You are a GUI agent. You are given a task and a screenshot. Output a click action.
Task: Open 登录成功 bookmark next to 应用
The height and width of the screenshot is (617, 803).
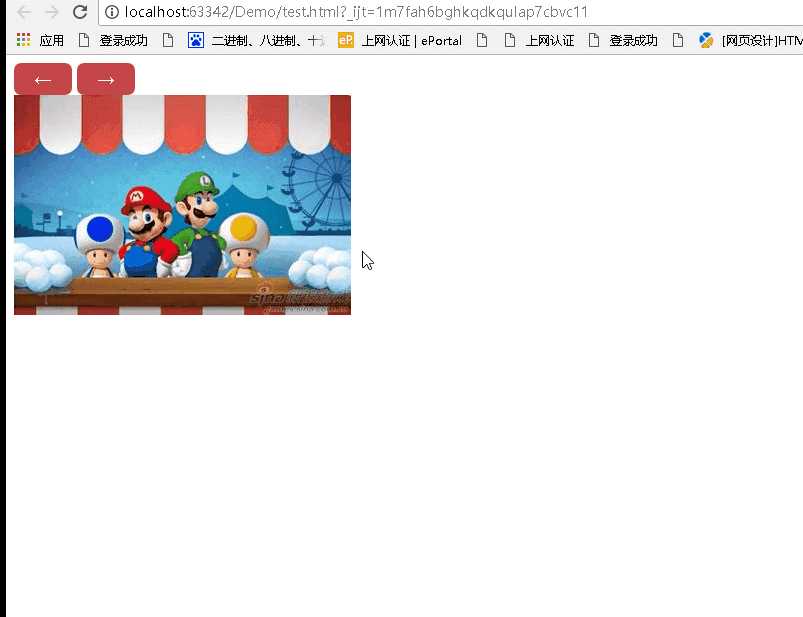click(114, 40)
